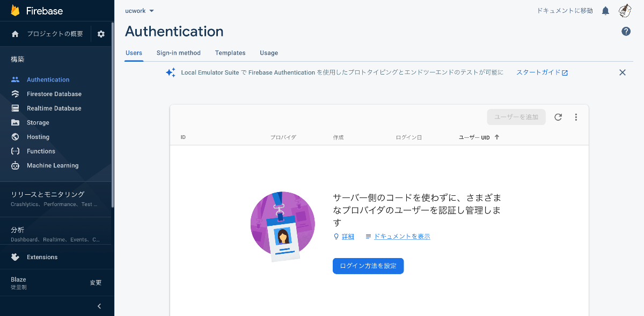Click the Hosting globe icon

[15, 137]
